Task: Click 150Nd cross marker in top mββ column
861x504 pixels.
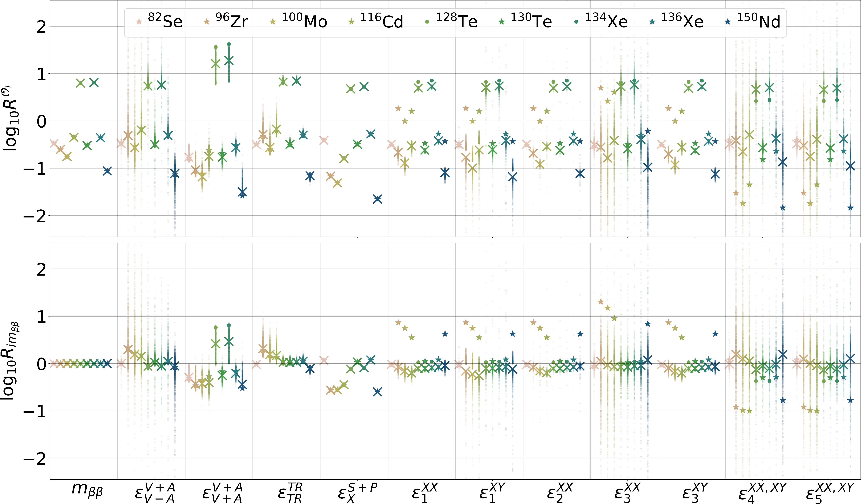Action: (x=107, y=171)
